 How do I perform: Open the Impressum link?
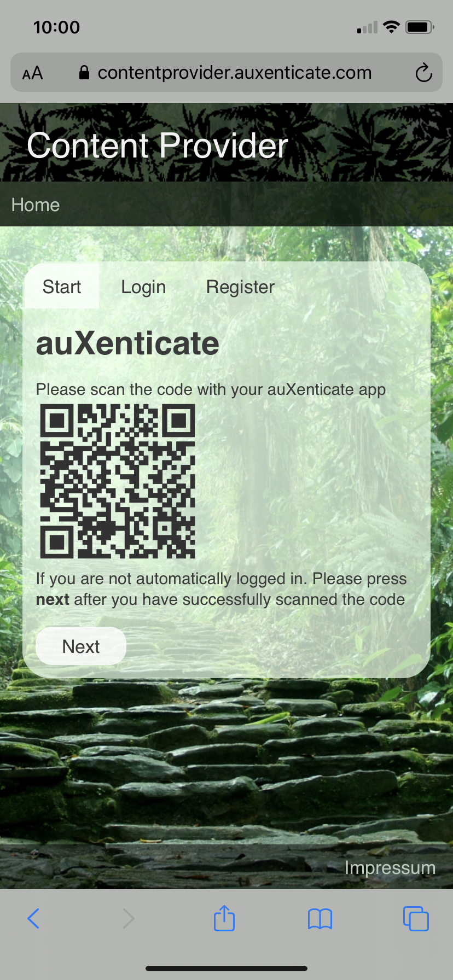point(390,868)
